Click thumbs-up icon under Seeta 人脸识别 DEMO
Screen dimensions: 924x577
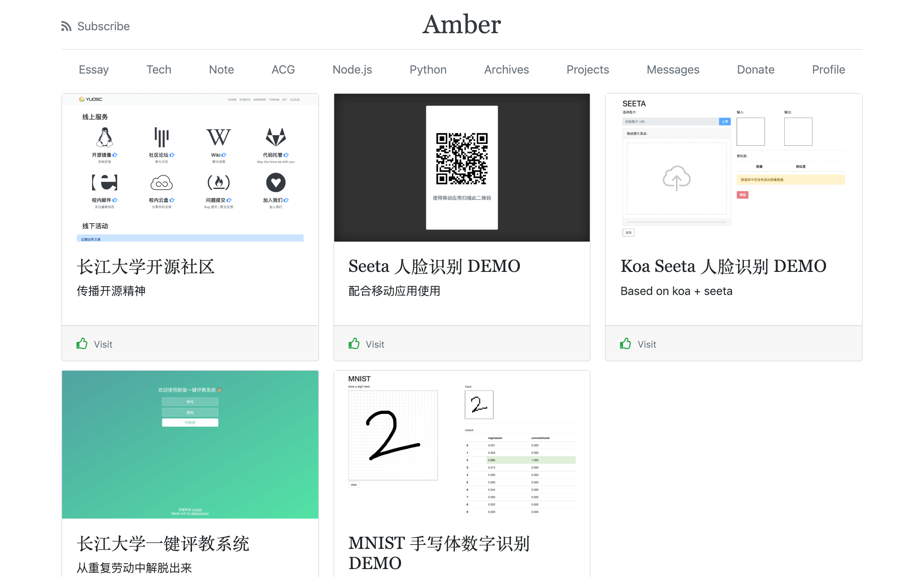tap(354, 344)
